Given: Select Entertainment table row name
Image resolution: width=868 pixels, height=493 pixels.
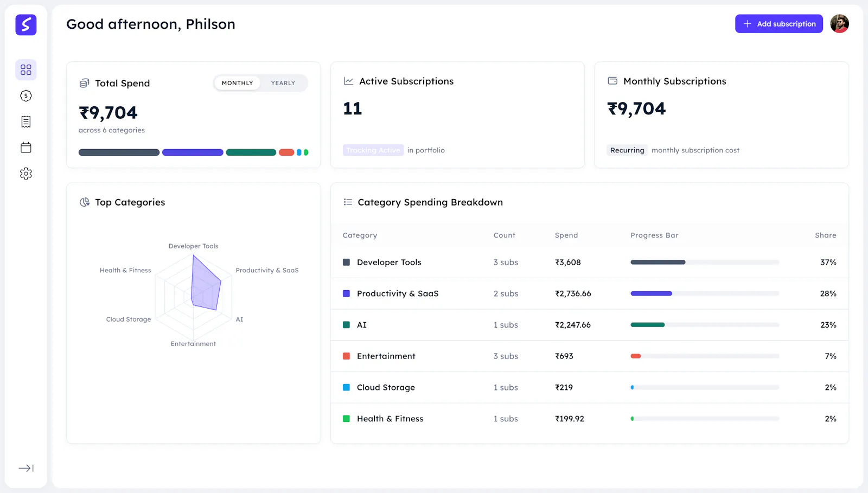Looking at the screenshot, I should [386, 356].
